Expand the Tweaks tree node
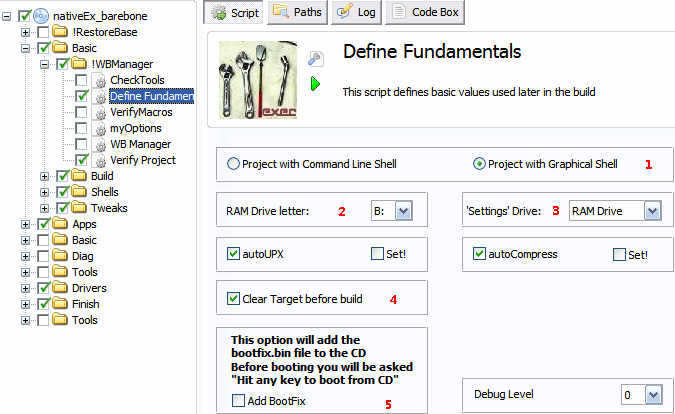This screenshot has width=675, height=414. tap(44, 208)
